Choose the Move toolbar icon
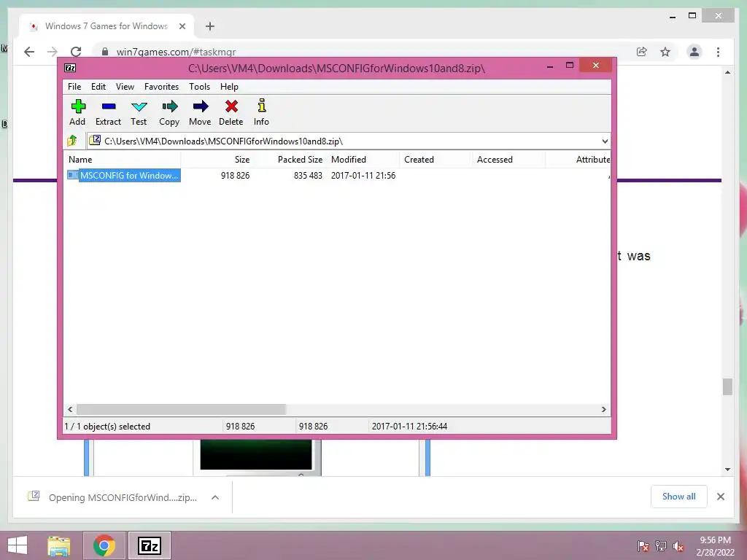 (200, 112)
